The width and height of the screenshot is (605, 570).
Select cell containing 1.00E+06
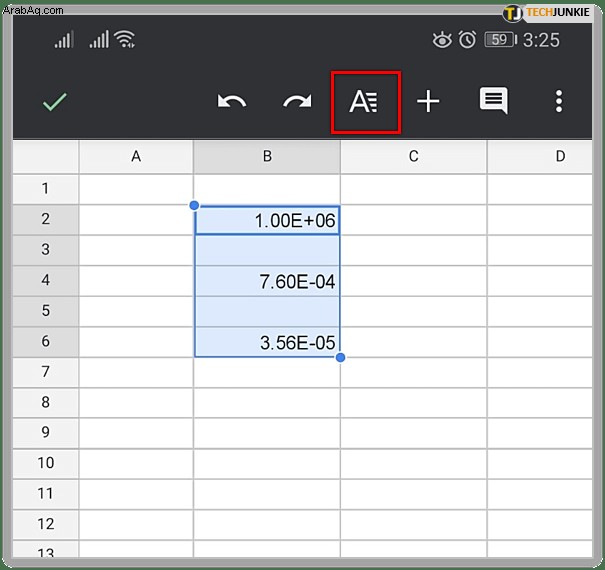267,220
